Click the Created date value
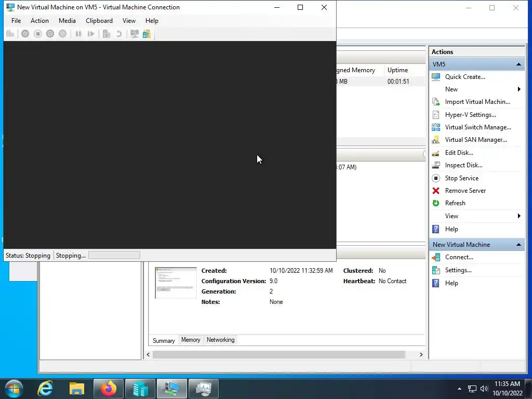 301,271
